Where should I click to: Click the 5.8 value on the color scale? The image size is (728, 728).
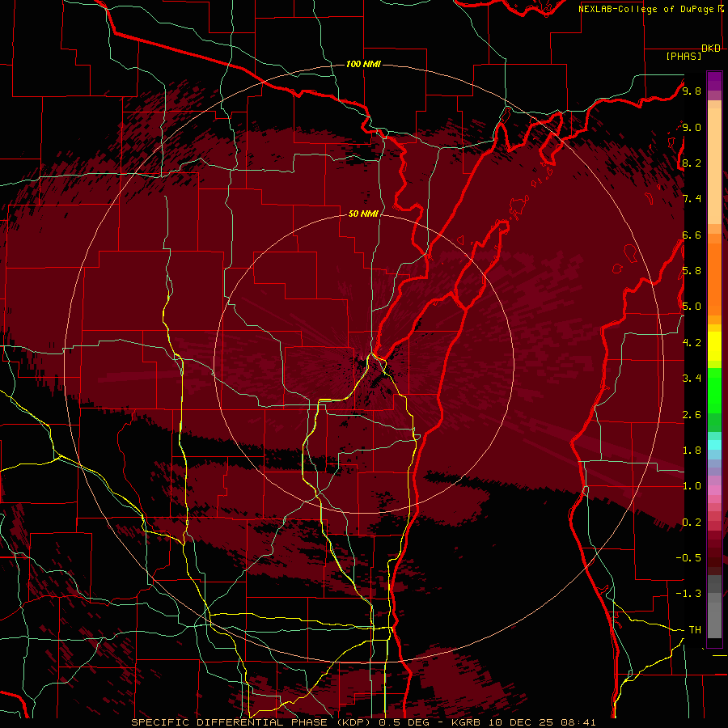[x=692, y=271]
